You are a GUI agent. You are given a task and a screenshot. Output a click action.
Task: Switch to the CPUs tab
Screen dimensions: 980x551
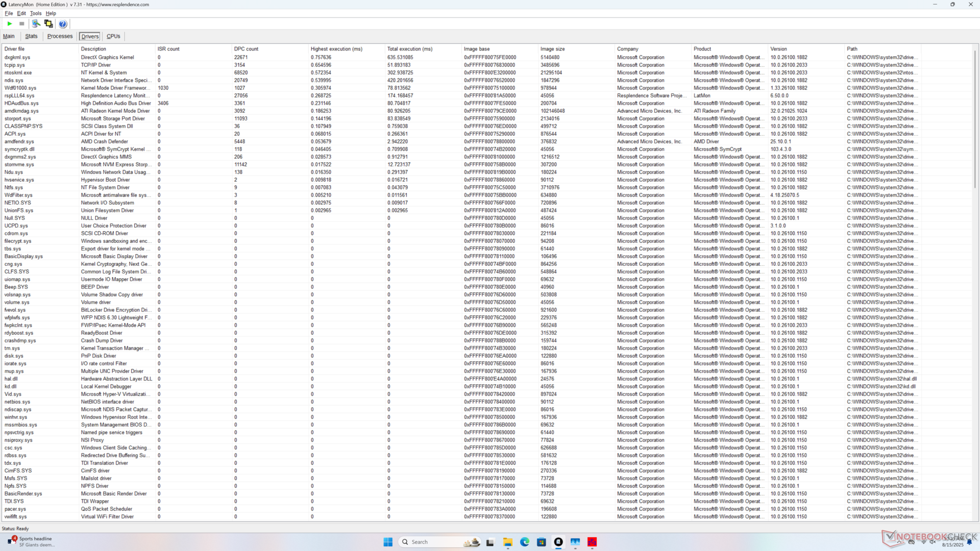point(113,36)
